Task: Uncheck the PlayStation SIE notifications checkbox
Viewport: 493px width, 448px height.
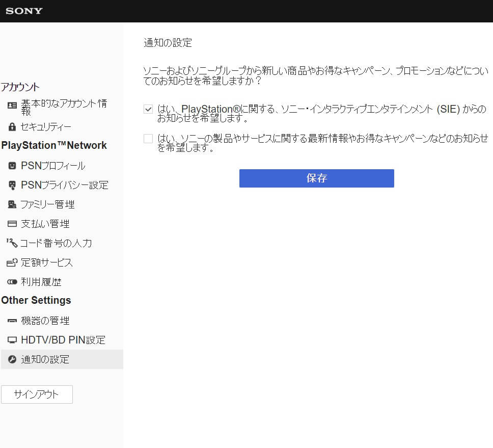Action: coord(148,109)
